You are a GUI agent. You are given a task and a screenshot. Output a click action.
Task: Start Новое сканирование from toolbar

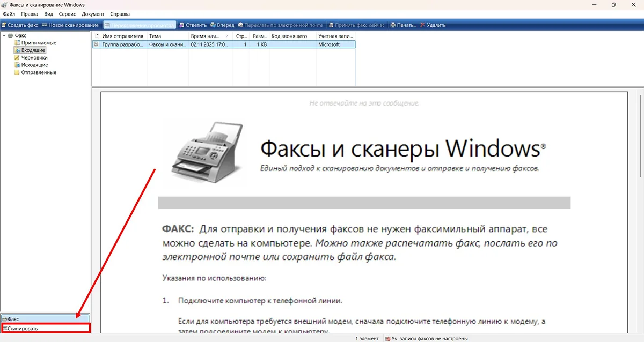coord(70,25)
